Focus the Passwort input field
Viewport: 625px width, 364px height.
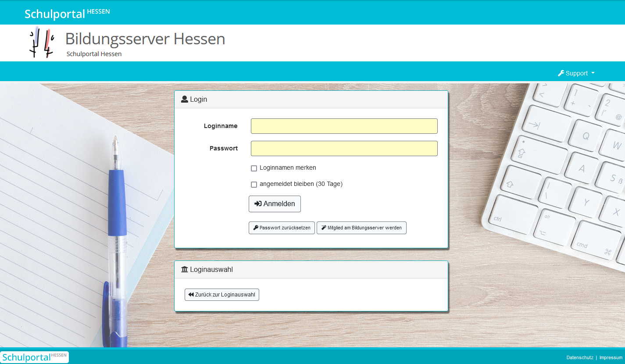click(344, 148)
